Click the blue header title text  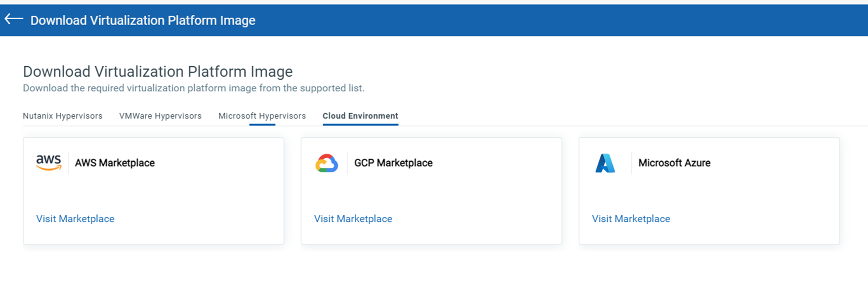pos(143,20)
